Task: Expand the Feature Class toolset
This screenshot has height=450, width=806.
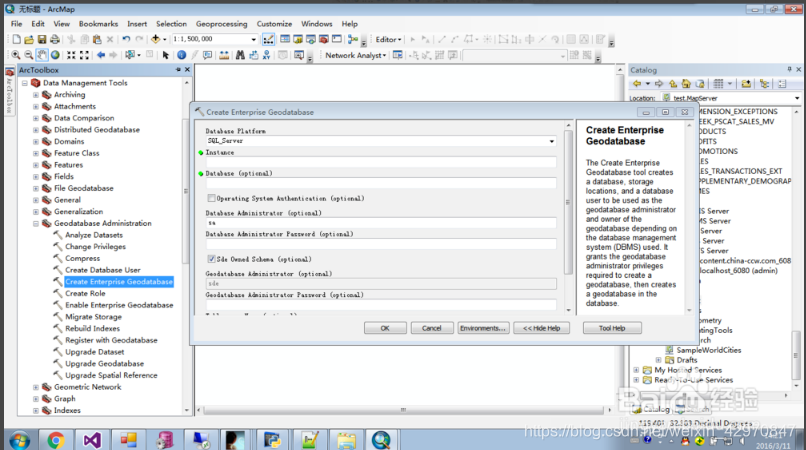Action: (35, 153)
